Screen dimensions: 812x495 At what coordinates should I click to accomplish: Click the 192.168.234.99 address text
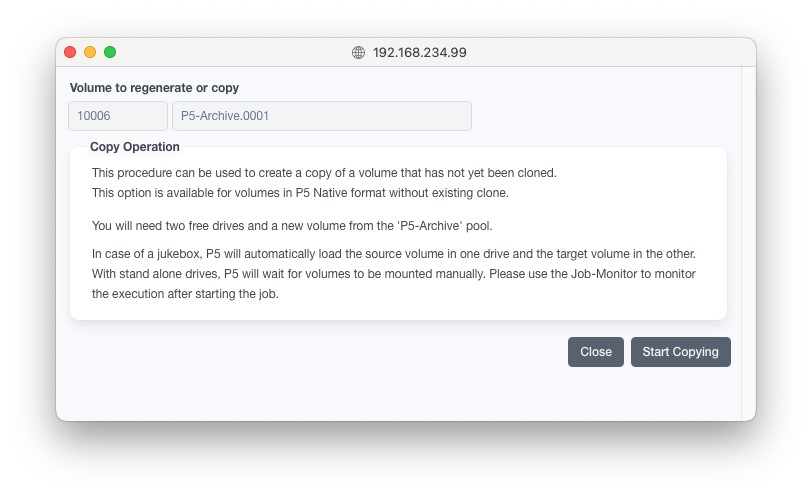[419, 53]
